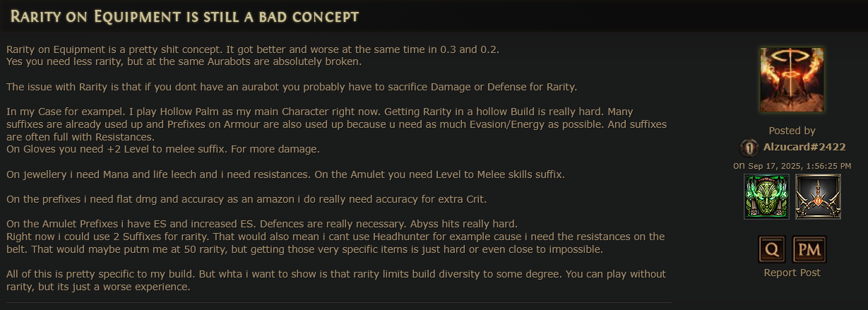Click the "Posted by" label
Image resolution: width=868 pixels, height=310 pixels.
pyautogui.click(x=792, y=131)
